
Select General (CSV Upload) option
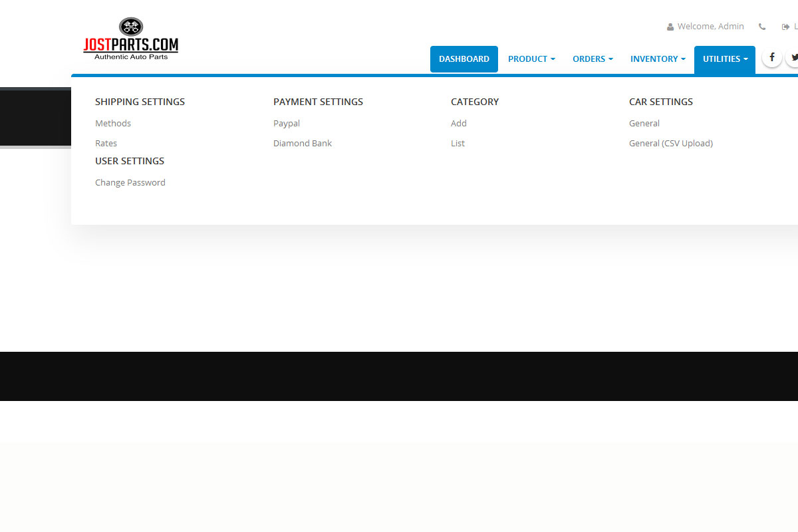671,144
